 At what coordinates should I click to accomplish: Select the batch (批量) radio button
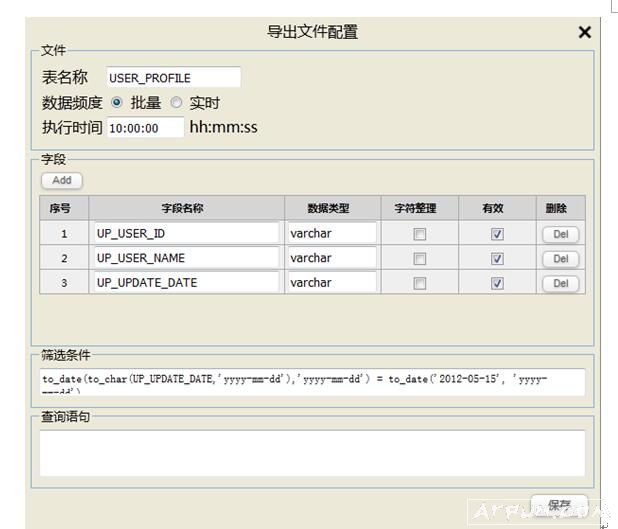[x=117, y=103]
